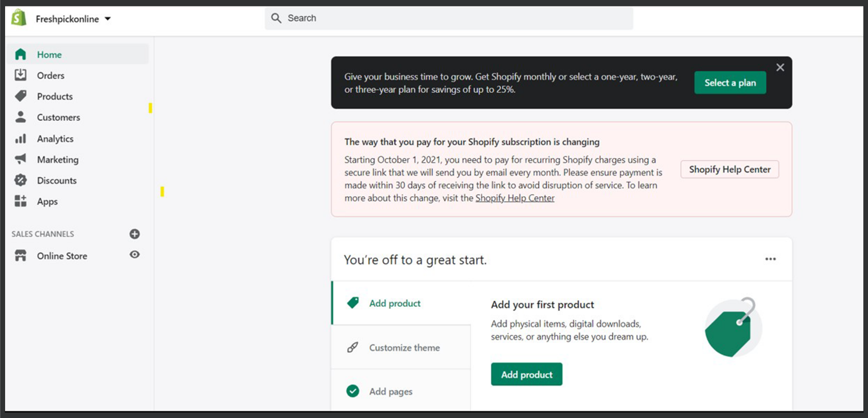868x418 pixels.
Task: Open Online Store sales channel
Action: click(62, 256)
